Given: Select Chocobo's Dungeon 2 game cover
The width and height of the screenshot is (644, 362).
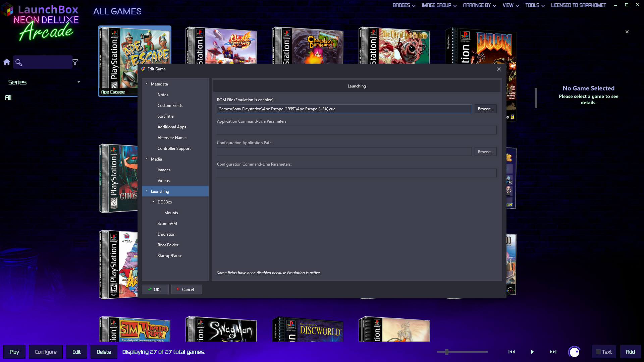Looking at the screenshot, I should pos(308,45).
